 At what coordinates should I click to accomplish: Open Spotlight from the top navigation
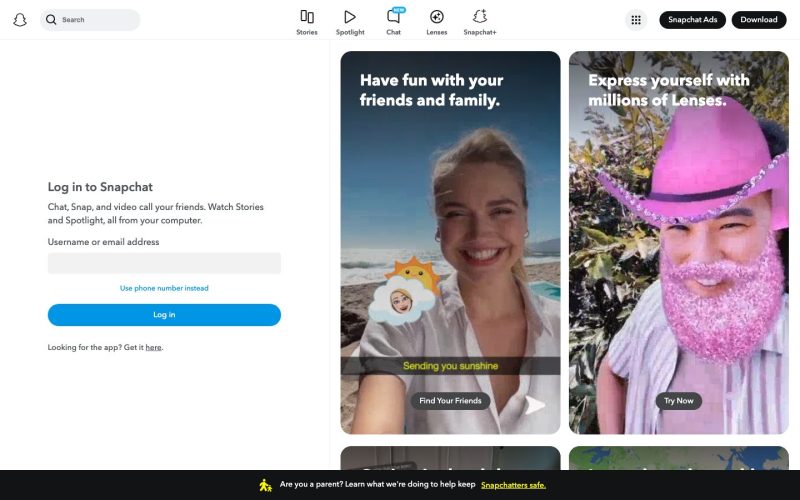click(x=350, y=17)
